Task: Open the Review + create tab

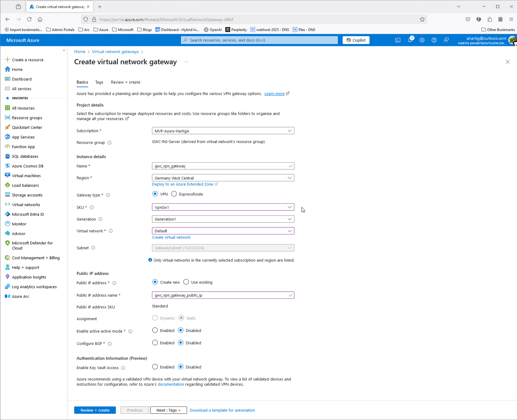Action: (x=125, y=82)
